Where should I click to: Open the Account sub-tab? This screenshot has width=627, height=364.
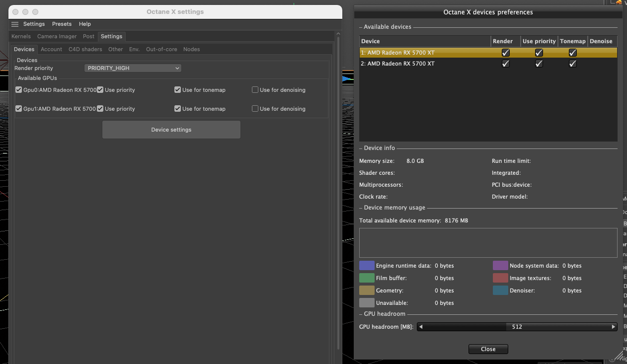(x=51, y=49)
